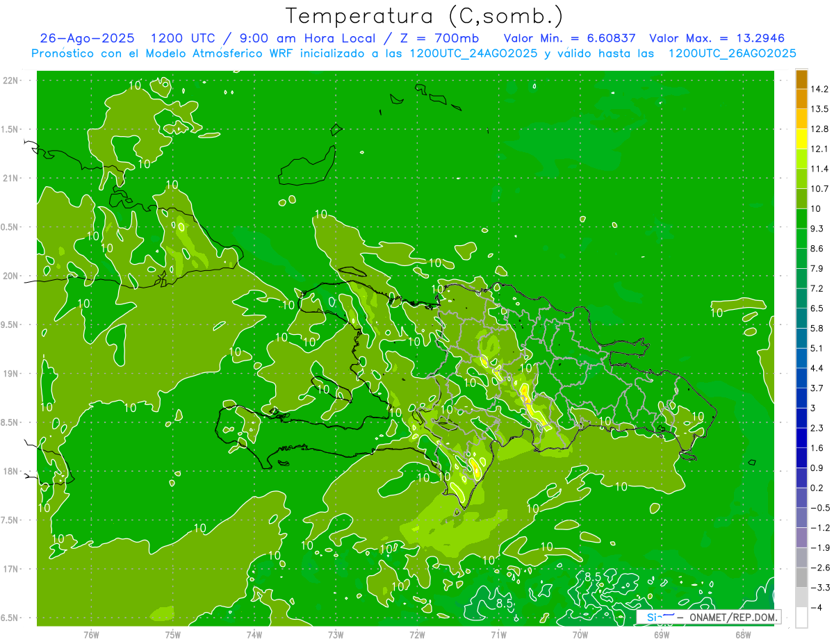Click the '19N' latitude axis label
Screen dimensions: 834x644
pos(11,374)
